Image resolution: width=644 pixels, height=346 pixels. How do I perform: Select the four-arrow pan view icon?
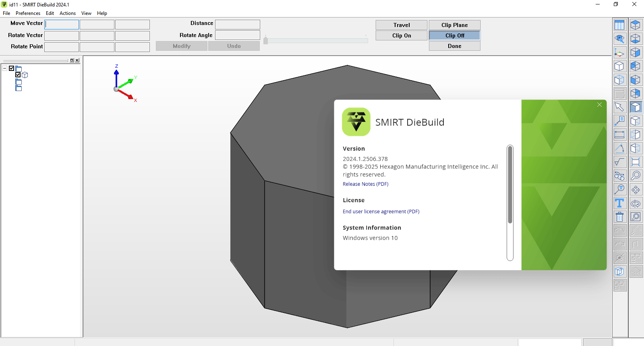point(636,190)
